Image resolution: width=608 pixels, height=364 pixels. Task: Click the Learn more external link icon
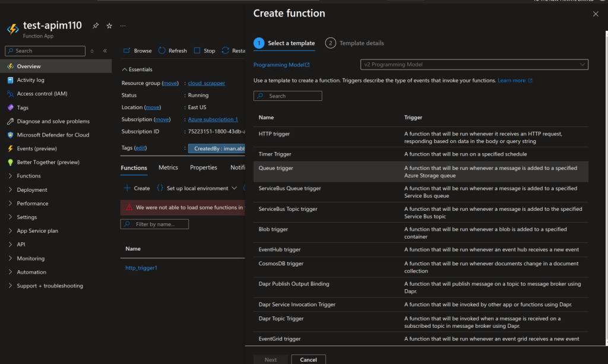(530, 81)
